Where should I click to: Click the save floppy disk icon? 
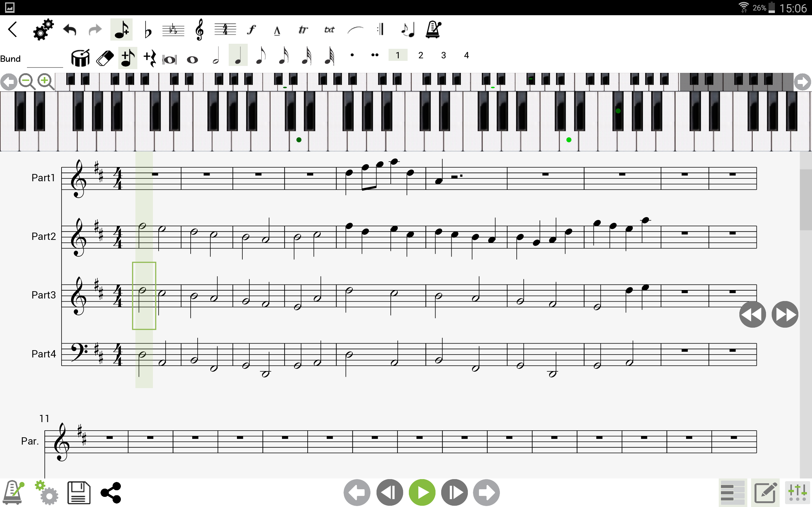click(79, 492)
